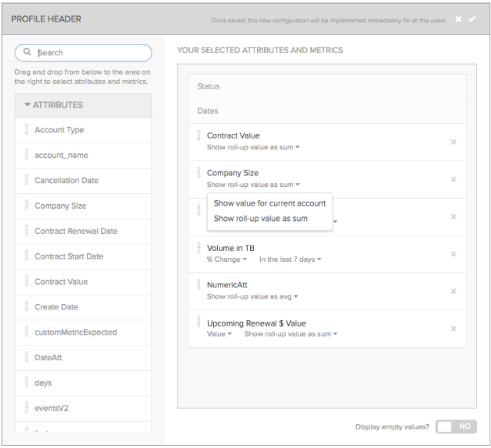Screen dimensions: 491x448
Task: Grab drag handle of Create Date attribute
Action: coord(27,306)
